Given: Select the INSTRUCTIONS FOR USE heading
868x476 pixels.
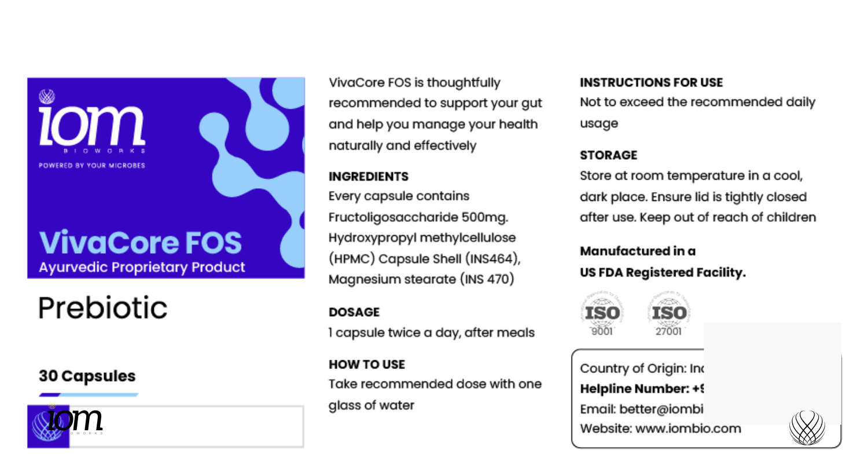Looking at the screenshot, I should (651, 83).
